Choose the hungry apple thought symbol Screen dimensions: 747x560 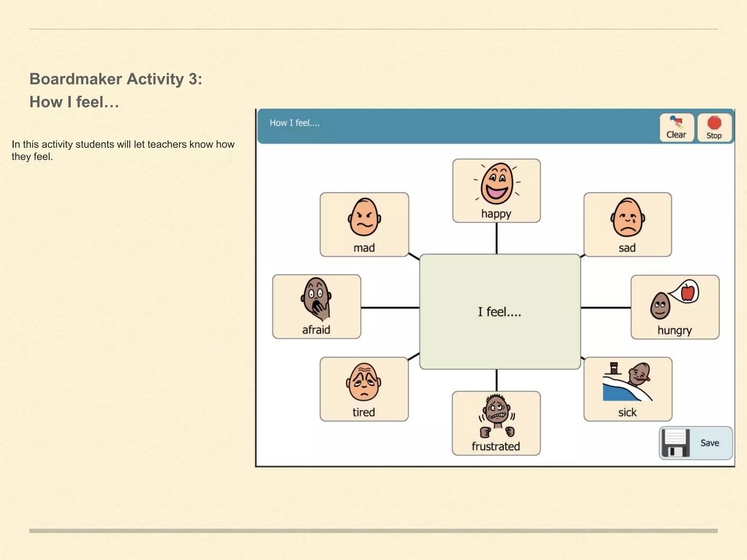(x=675, y=300)
